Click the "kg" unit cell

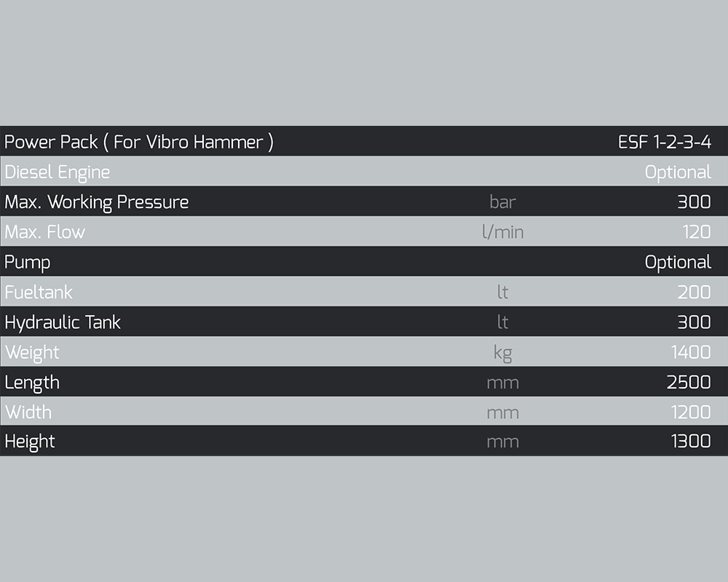pos(502,353)
